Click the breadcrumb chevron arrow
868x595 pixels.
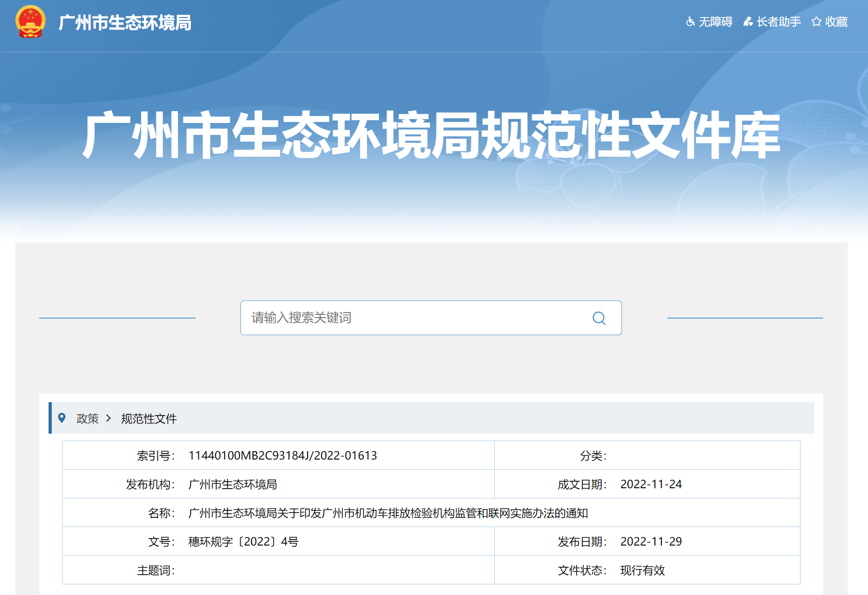[x=109, y=418]
